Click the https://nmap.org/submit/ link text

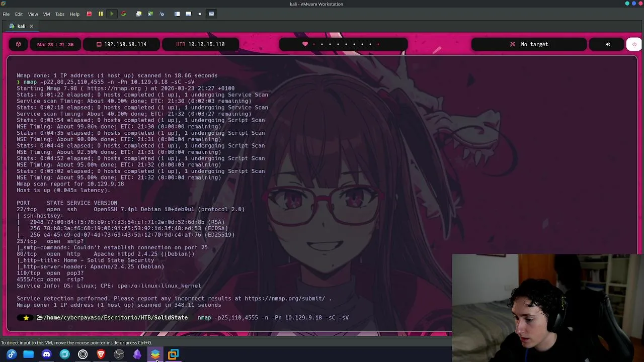pyautogui.click(x=285, y=299)
